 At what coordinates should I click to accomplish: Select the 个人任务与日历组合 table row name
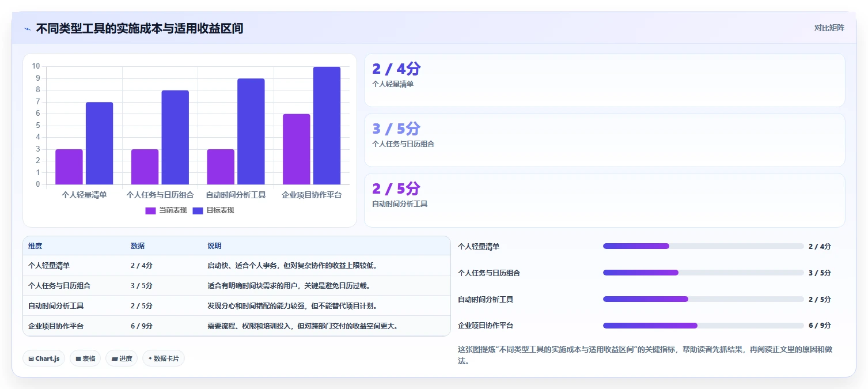click(59, 285)
